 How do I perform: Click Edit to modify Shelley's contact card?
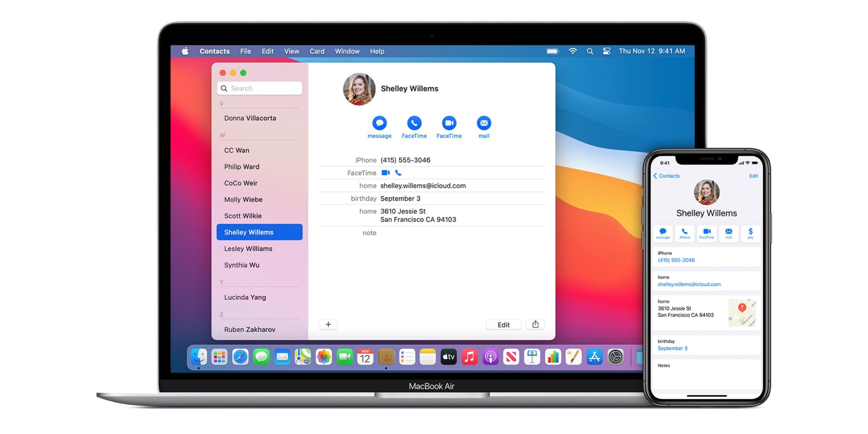coord(504,324)
